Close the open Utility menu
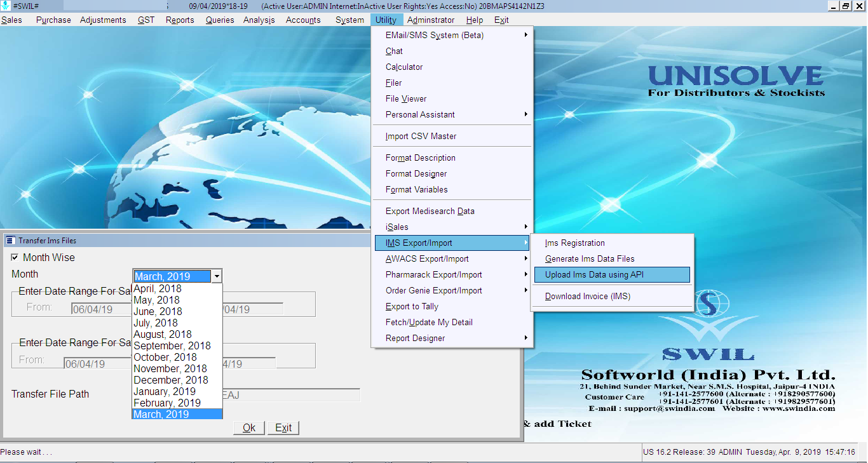This screenshot has width=868, height=463. tap(386, 20)
